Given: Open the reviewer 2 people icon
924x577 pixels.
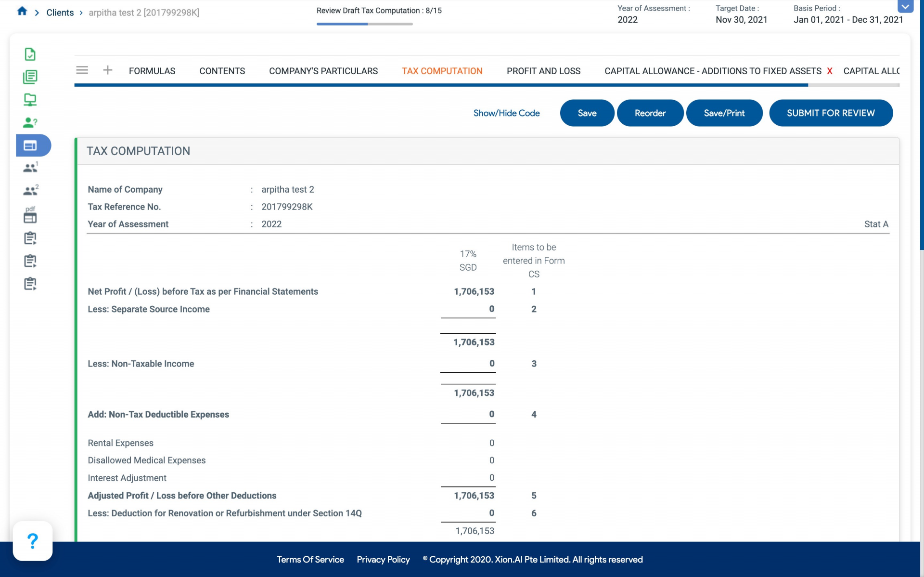Looking at the screenshot, I should pos(30,191).
